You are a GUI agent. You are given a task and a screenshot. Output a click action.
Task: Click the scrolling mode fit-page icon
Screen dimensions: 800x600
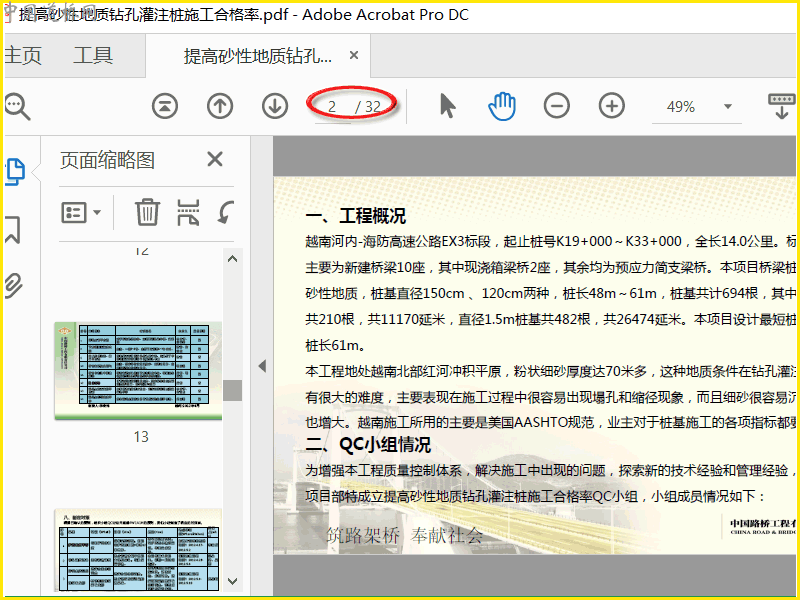click(x=782, y=106)
